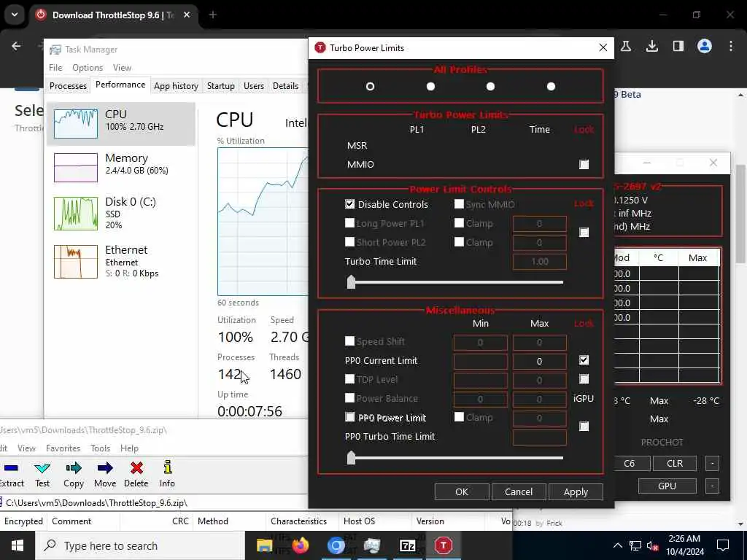Toggle the TDP Level checkbox

(349, 379)
